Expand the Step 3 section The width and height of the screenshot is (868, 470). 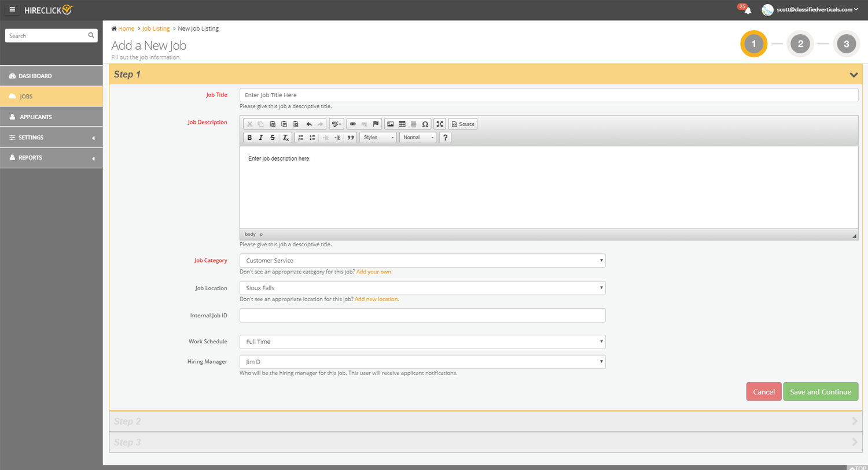(486, 442)
